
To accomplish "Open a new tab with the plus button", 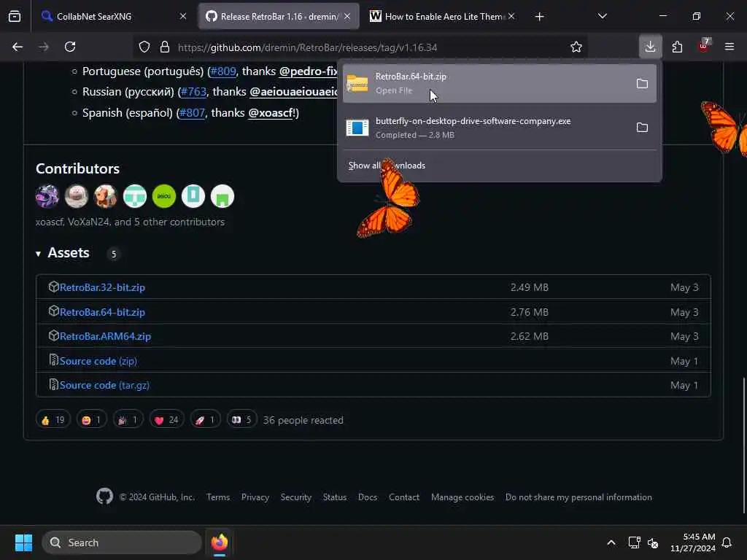I will pos(539,17).
